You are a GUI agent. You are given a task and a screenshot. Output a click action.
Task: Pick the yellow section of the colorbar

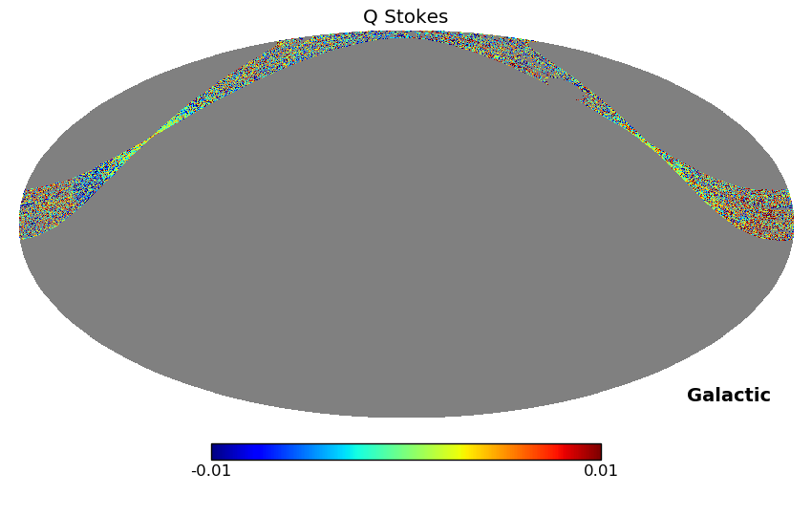[460, 452]
